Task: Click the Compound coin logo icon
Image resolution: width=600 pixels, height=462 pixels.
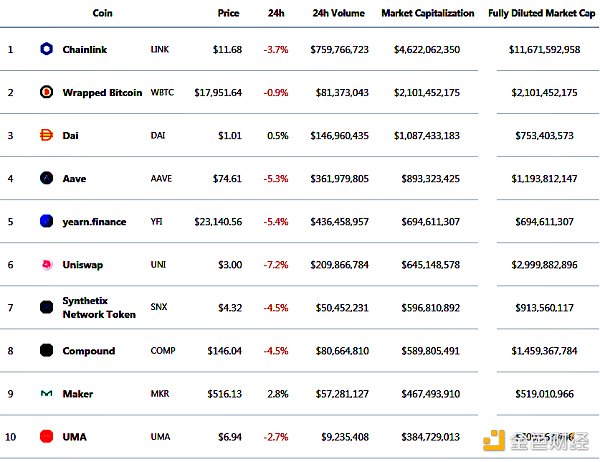Action: 46,351
